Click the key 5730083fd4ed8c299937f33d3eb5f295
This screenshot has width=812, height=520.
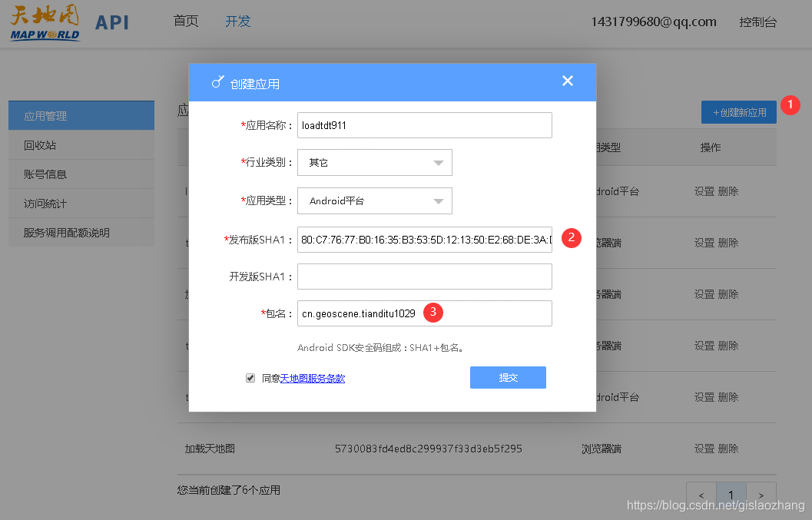point(428,449)
